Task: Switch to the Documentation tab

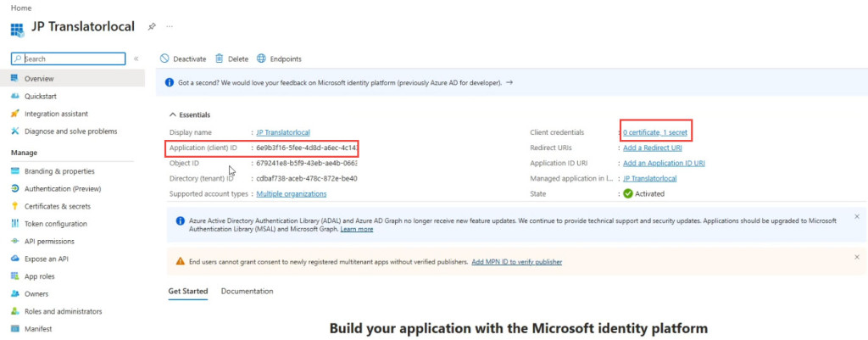Action: (247, 292)
